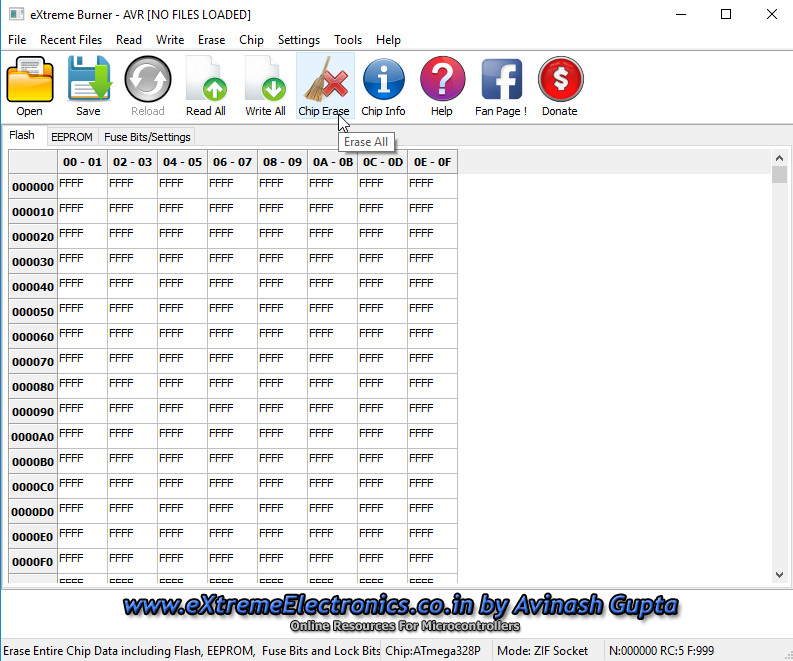Open the Chip menu
The image size is (793, 661).
pos(251,40)
